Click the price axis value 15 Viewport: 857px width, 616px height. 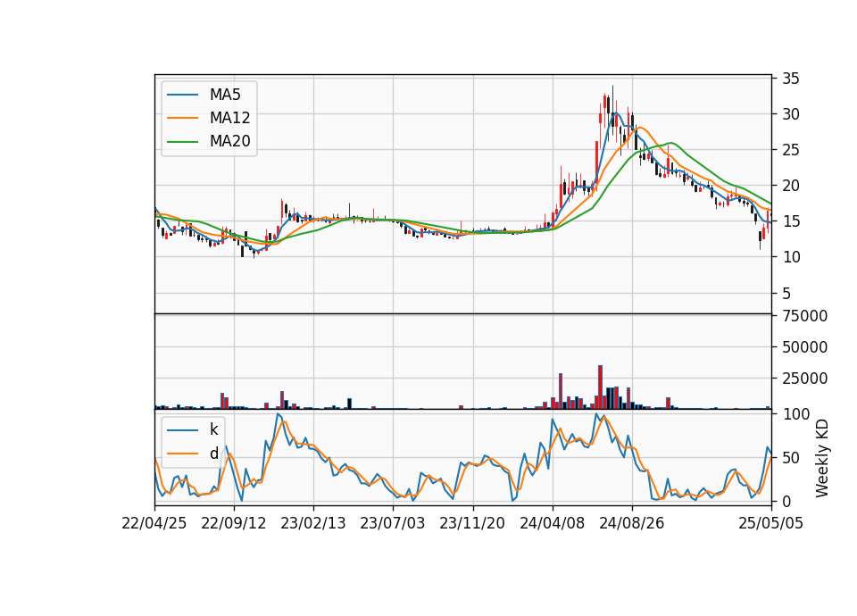[791, 221]
